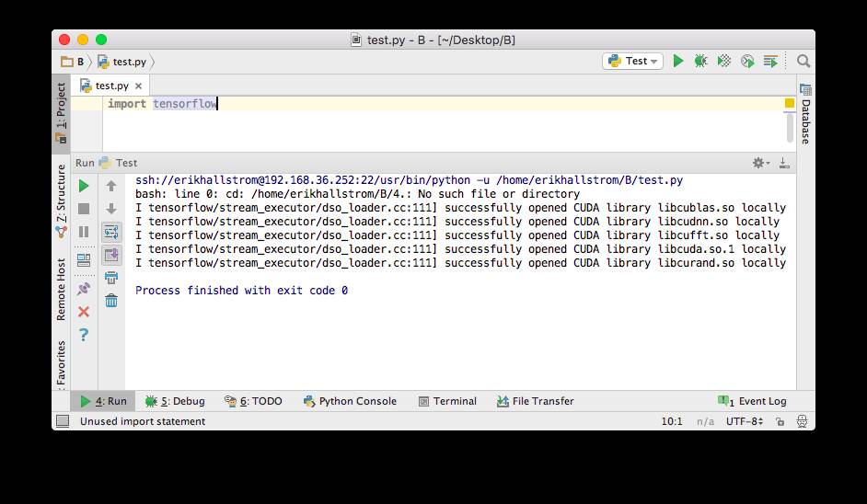
Task: Click the libcudnn.so log line
Action: click(x=457, y=222)
